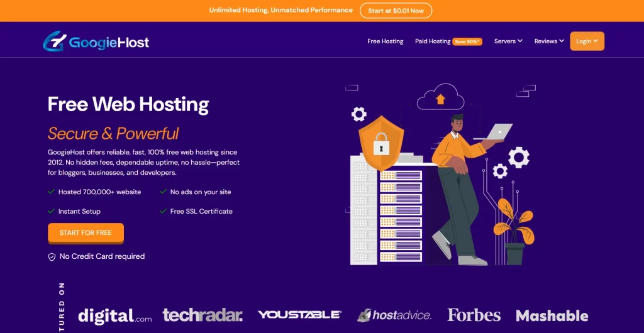Click the Unlimited Hosting banner text
644x333 pixels.
(x=280, y=10)
